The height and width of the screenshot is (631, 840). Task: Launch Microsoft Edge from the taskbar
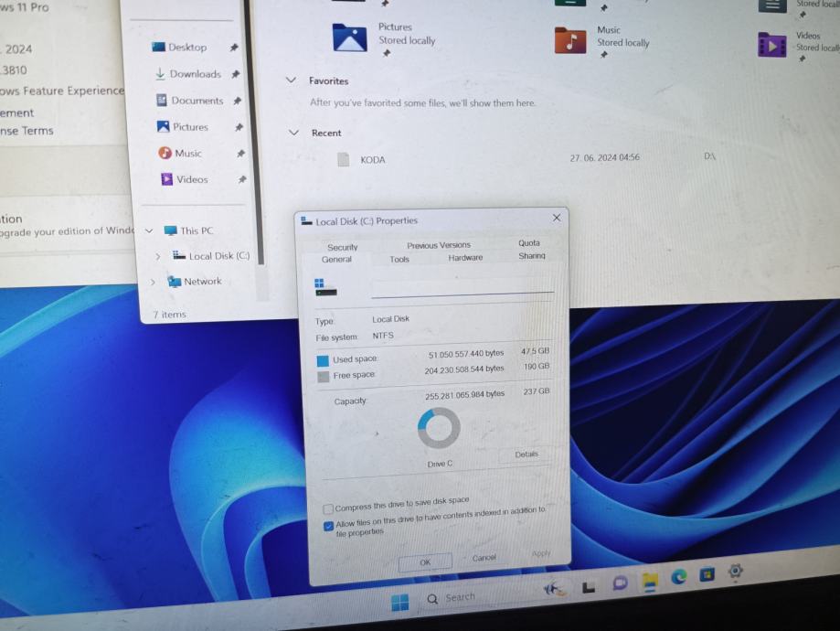tap(679, 576)
